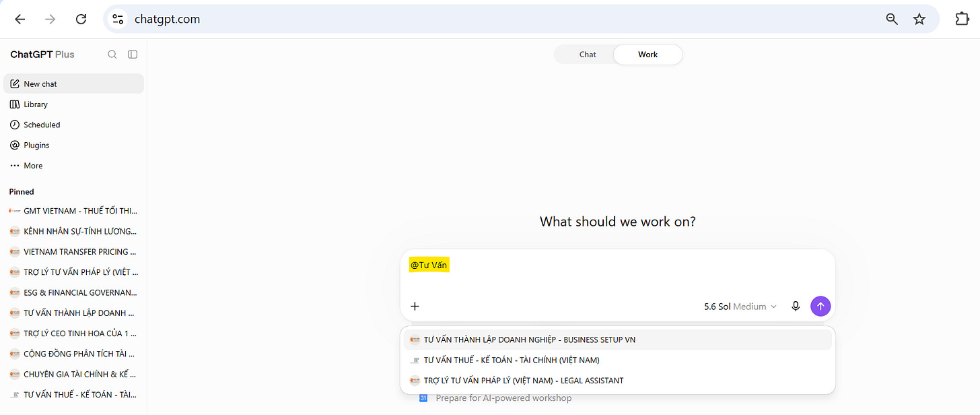
Task: Switch to the Chat tab
Action: click(588, 55)
